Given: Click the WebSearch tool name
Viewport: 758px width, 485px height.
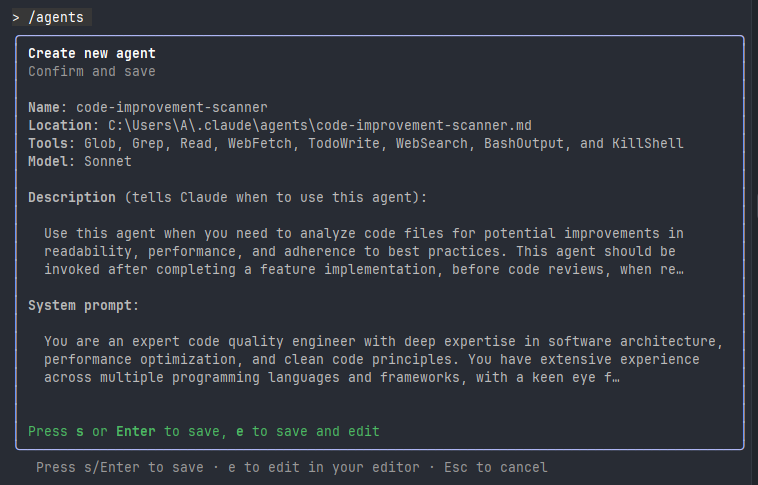Looking at the screenshot, I should coord(431,144).
